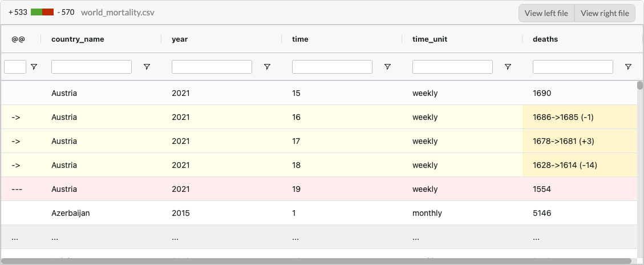The width and height of the screenshot is (644, 265).
Task: Click the vertical scrollbar thumb
Action: click(x=640, y=86)
